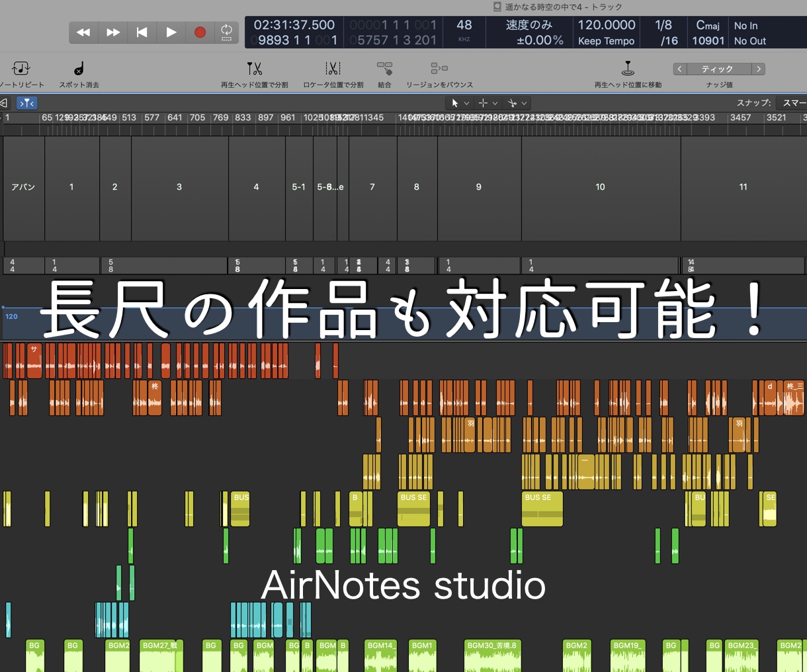
Task: Nudge right with the arrow beside ティック
Action: 759,69
